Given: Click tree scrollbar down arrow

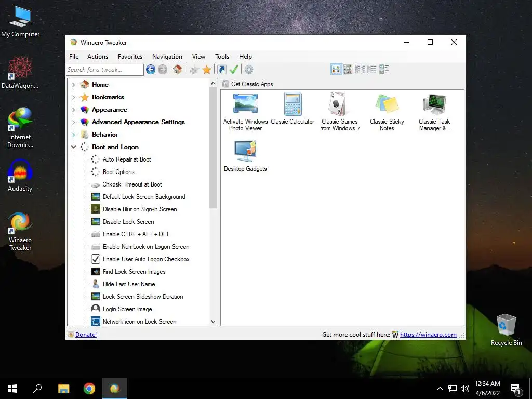Looking at the screenshot, I should pyautogui.click(x=213, y=322).
